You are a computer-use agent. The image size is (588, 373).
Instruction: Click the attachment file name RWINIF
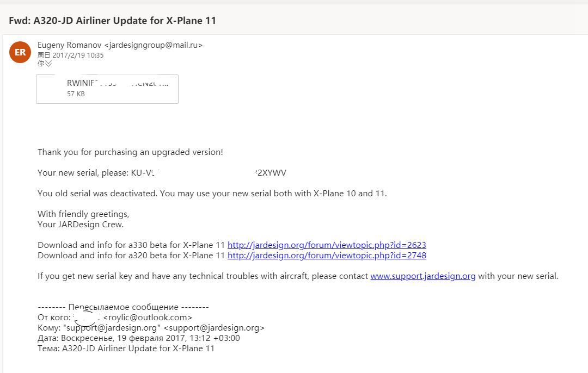[118, 83]
